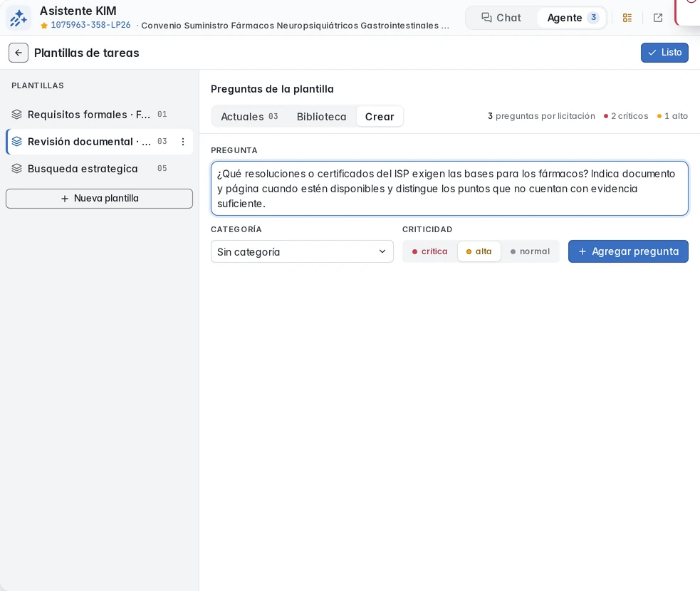This screenshot has height=591, width=700.
Task: Click the 05 count on Busqueda estrategica
Action: [162, 168]
